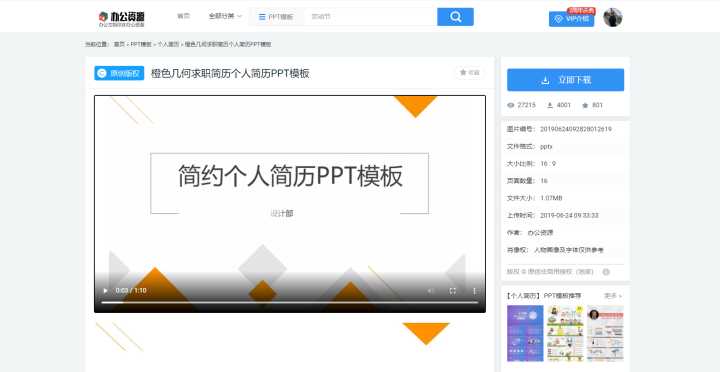This screenshot has height=372, width=720.
Task: Click the page title 橙色几何求职简历个人简历PPT模板
Action: coord(230,73)
